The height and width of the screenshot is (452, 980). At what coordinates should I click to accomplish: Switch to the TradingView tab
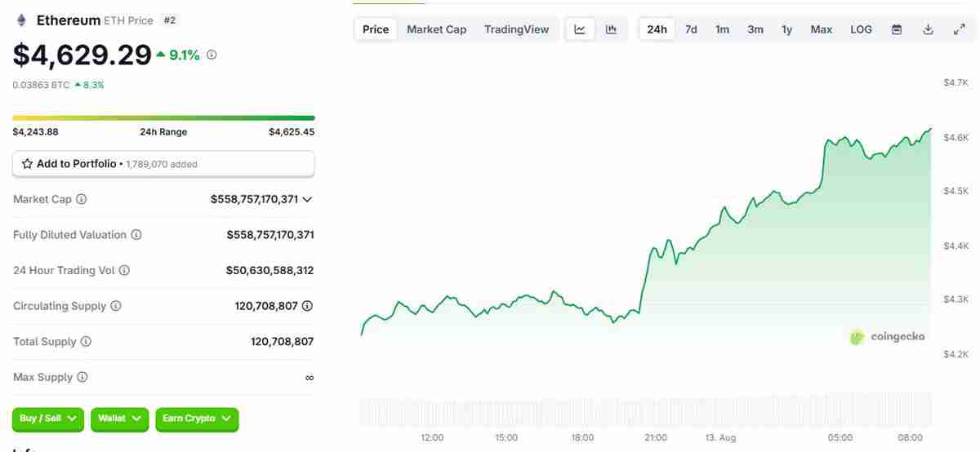click(x=516, y=29)
